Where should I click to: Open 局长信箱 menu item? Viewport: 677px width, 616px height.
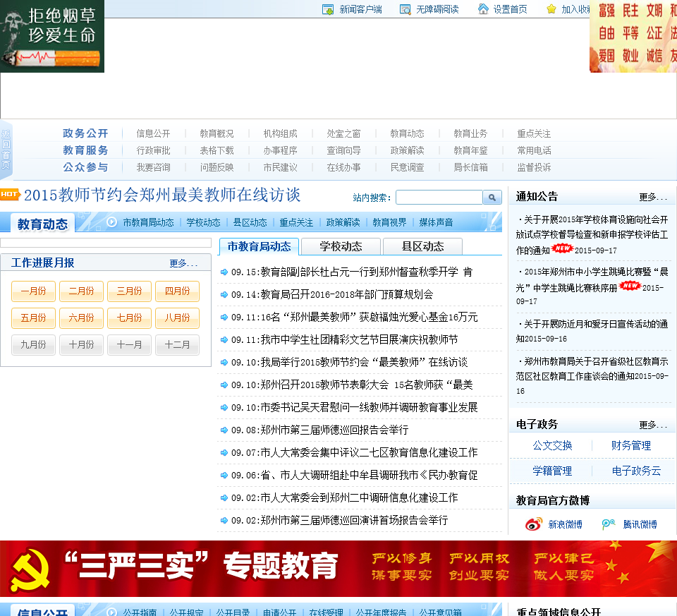pos(470,167)
